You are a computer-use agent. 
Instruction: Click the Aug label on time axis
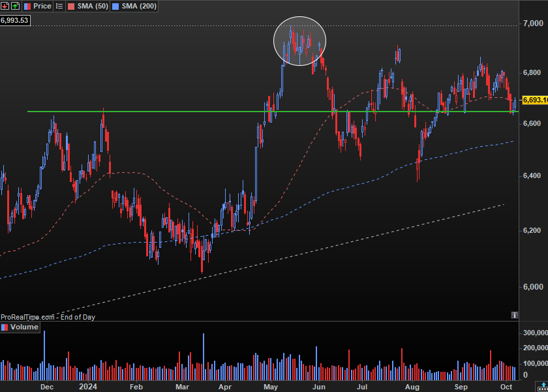point(412,387)
